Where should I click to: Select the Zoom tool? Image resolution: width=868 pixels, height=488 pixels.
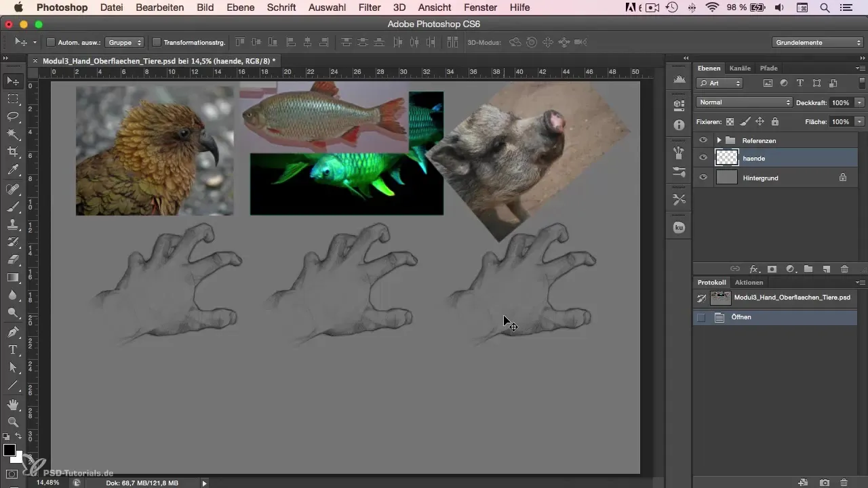pyautogui.click(x=13, y=422)
